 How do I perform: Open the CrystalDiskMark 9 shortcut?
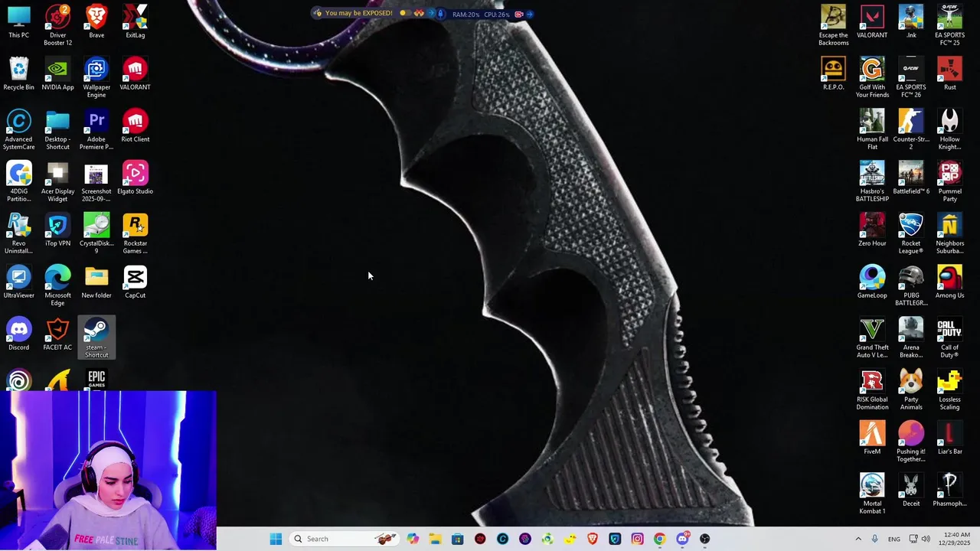[96, 233]
